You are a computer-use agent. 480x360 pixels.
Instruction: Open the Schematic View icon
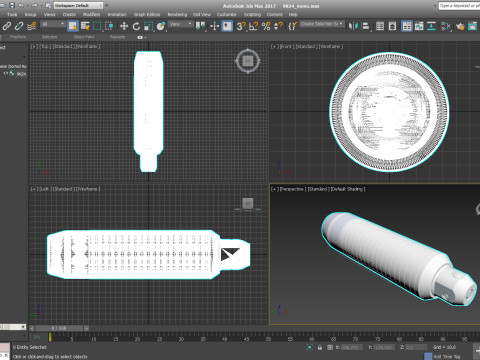431,26
